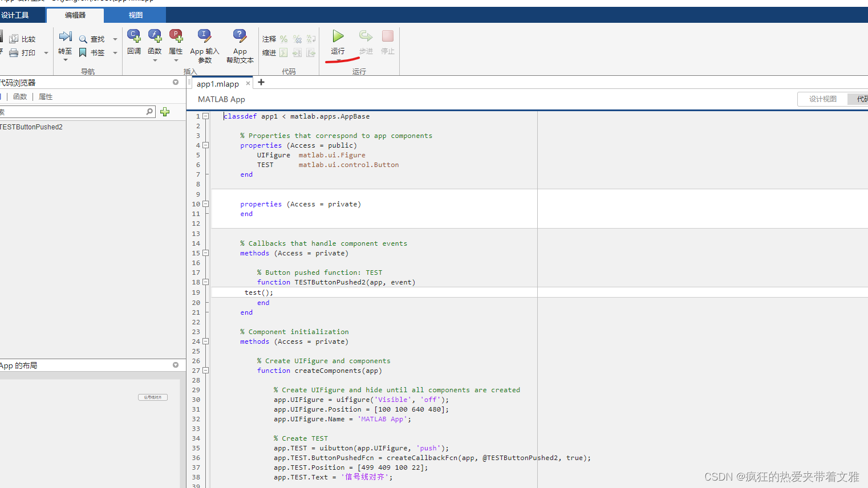The image size is (868, 488).
Task: Switch to the 视图 ribbon tab
Action: [136, 15]
